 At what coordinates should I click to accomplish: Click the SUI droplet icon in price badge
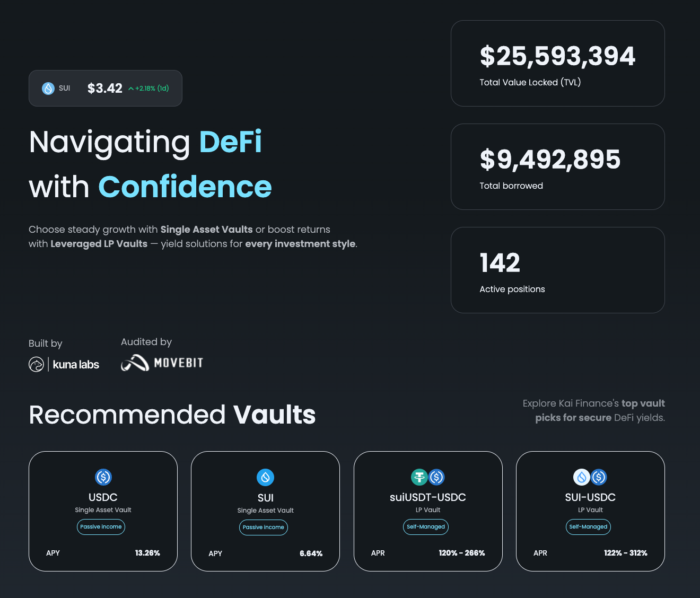[48, 89]
